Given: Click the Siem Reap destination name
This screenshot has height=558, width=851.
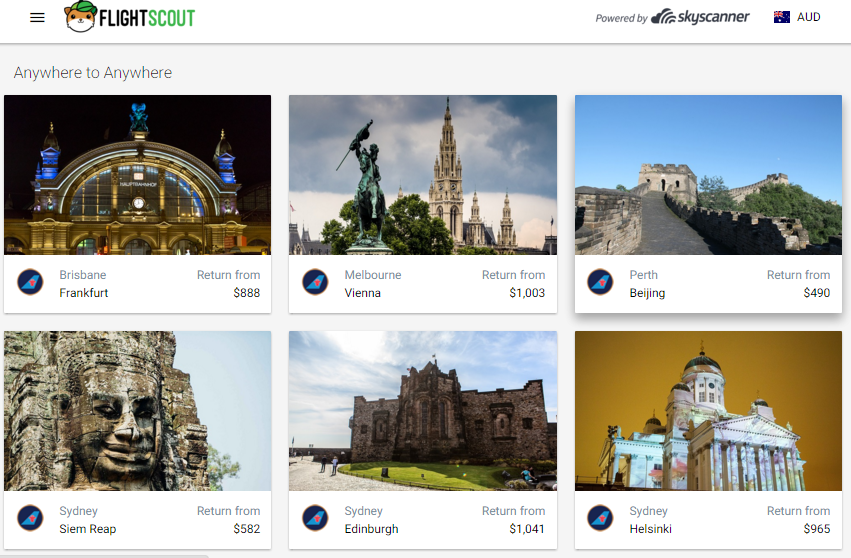Looking at the screenshot, I should coord(87,529).
